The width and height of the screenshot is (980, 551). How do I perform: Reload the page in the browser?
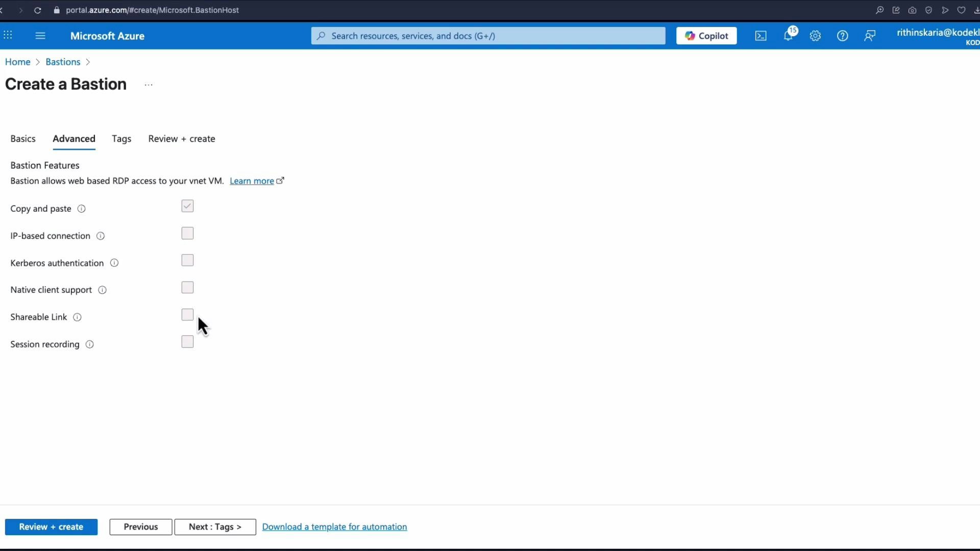click(38, 10)
